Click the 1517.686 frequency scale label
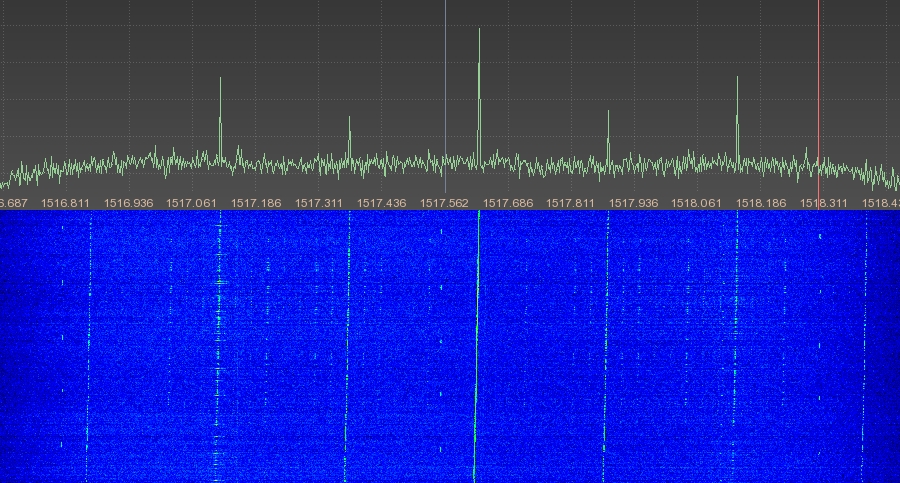This screenshot has width=900, height=483. (507, 203)
